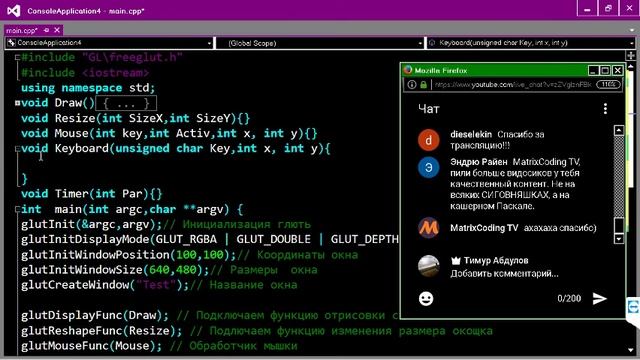
Task: Click the "Добавить комментарий..." input field
Action: click(x=504, y=274)
